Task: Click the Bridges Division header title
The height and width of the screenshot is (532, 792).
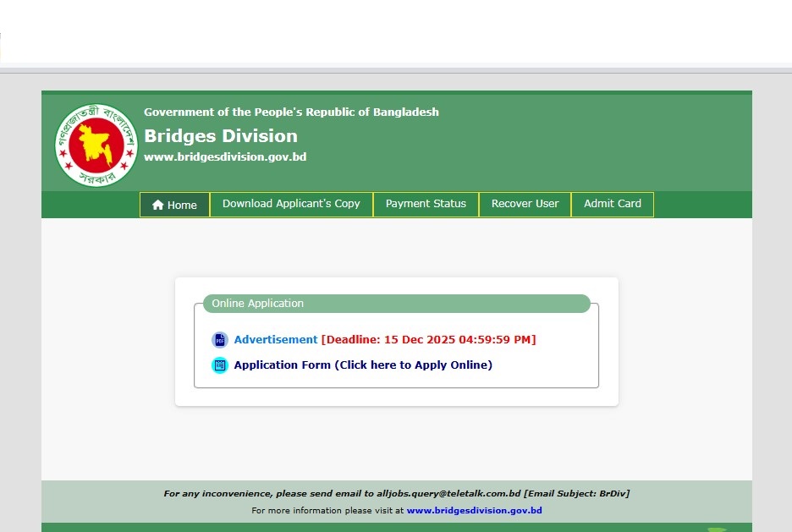Action: coord(221,136)
